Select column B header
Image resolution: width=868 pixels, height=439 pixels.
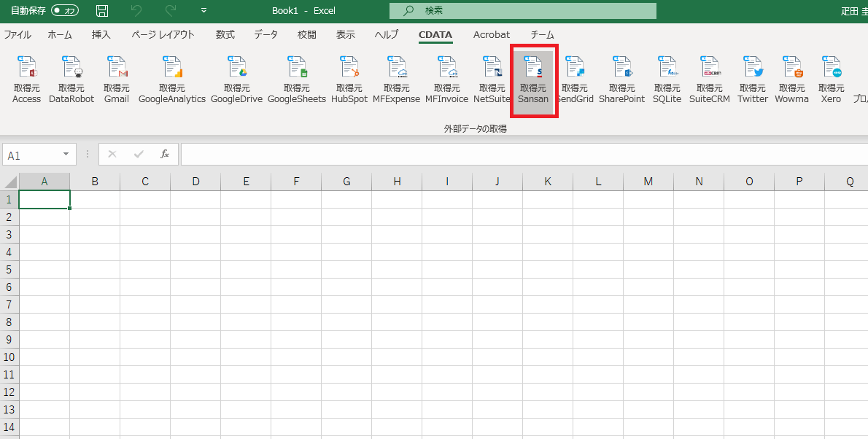[95, 181]
